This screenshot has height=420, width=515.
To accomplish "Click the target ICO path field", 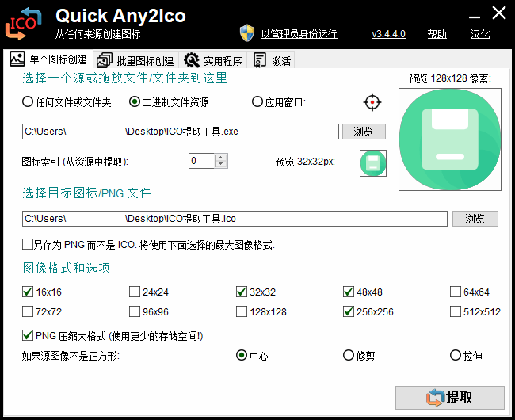I will tap(235, 218).
